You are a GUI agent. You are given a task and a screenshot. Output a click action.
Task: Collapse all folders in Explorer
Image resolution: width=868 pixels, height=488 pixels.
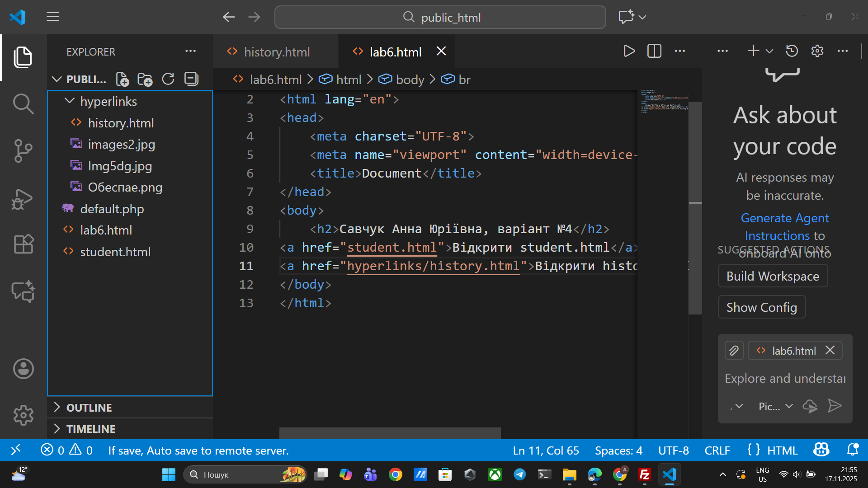(191, 80)
